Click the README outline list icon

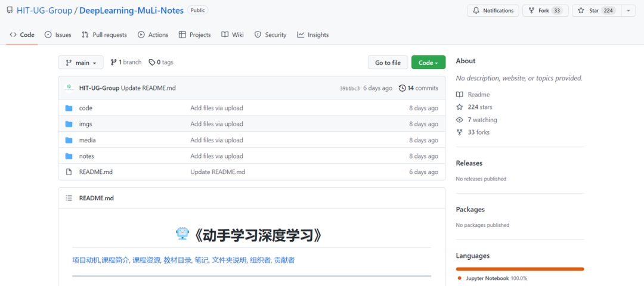[69, 198]
